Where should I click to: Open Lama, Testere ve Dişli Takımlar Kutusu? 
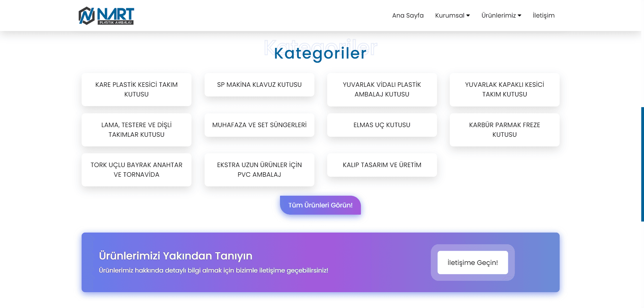click(136, 130)
